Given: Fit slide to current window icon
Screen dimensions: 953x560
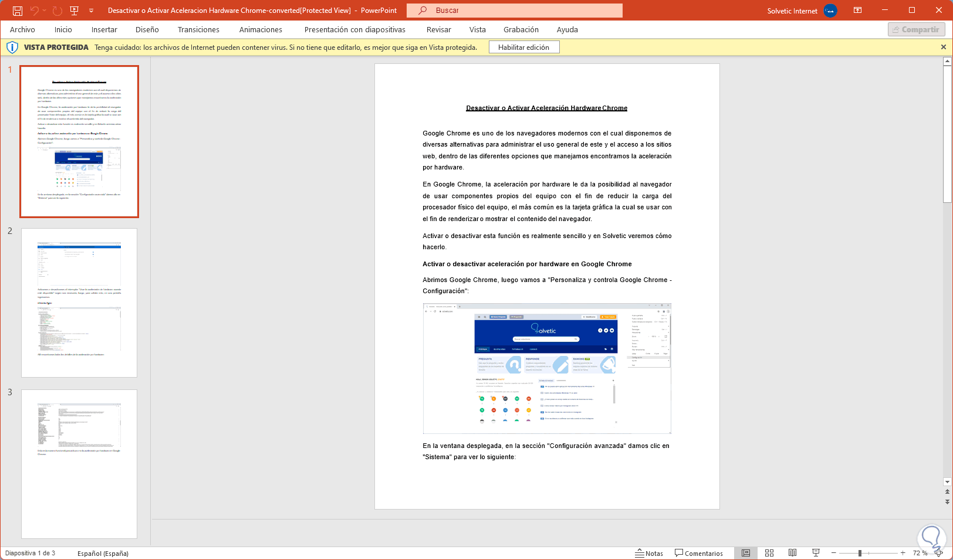Looking at the screenshot, I should coord(939,553).
